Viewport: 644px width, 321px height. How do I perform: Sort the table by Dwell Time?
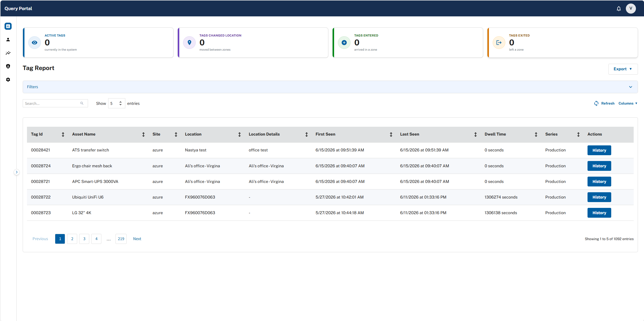(536, 135)
